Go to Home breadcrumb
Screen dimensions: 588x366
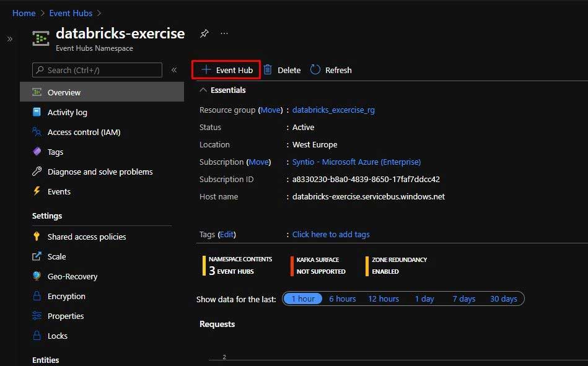pos(24,13)
